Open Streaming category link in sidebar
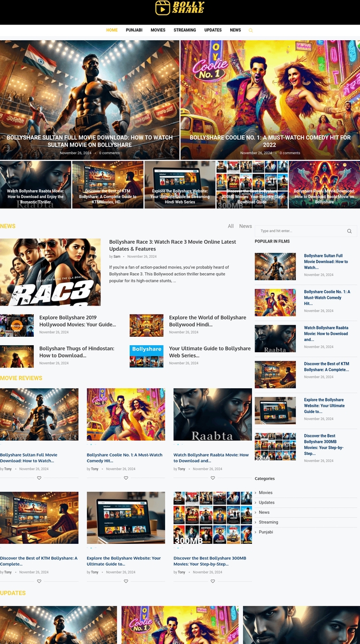This screenshot has height=644, width=360. (268, 522)
